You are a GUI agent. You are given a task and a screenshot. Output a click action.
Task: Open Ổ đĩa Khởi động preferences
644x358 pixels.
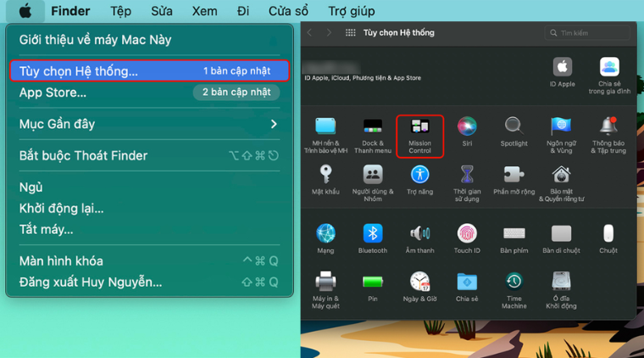pos(561,291)
